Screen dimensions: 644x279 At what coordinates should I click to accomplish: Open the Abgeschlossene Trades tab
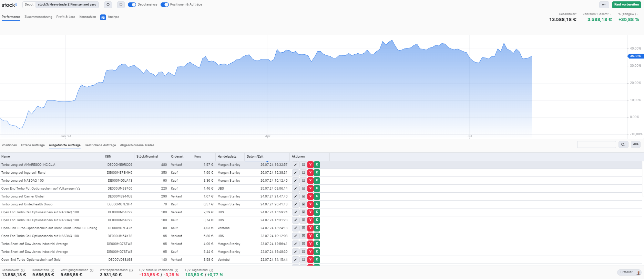pyautogui.click(x=137, y=145)
